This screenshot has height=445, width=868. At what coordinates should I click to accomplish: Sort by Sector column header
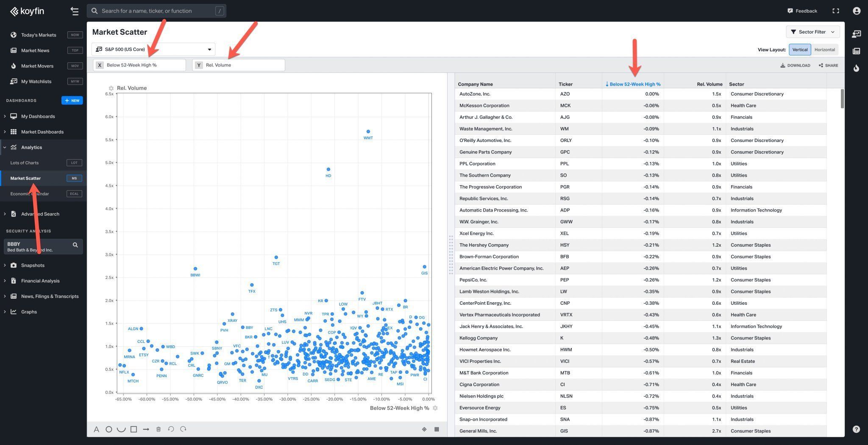[x=737, y=84]
